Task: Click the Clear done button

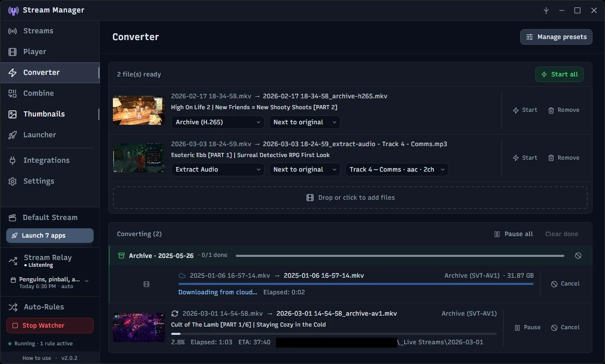Action: [x=561, y=234]
